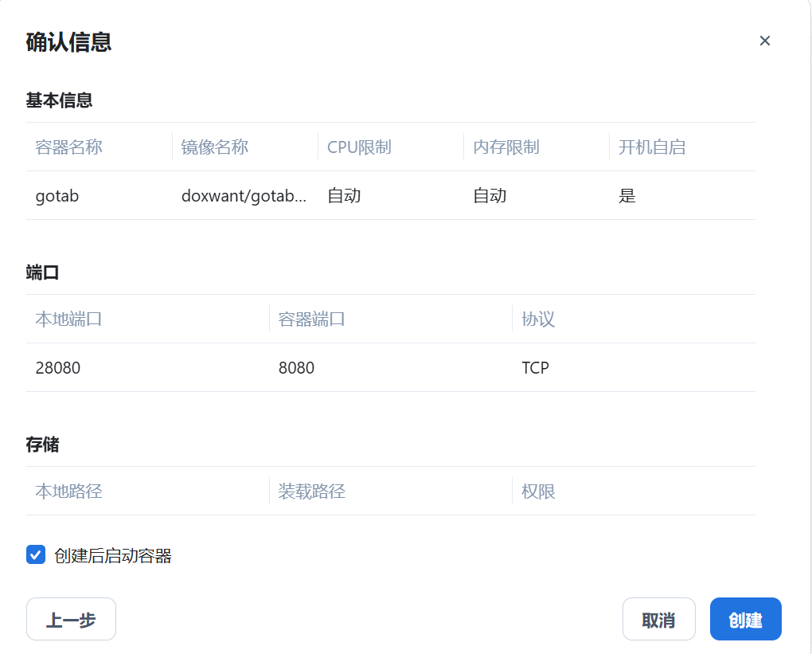Screen dimensions: 812x654
Task: Click the truncated doxwant/gotab image name
Action: [243, 196]
